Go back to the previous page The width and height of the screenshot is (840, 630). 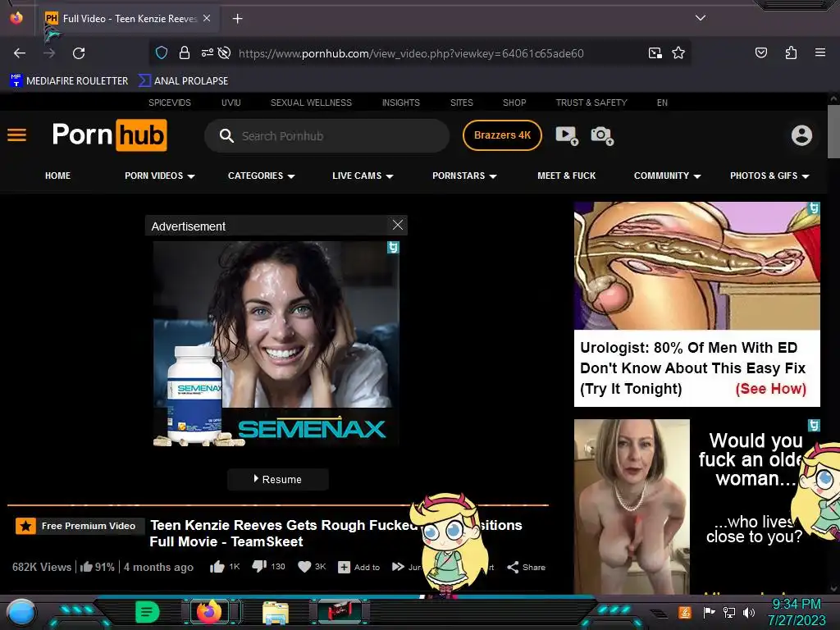tap(20, 53)
